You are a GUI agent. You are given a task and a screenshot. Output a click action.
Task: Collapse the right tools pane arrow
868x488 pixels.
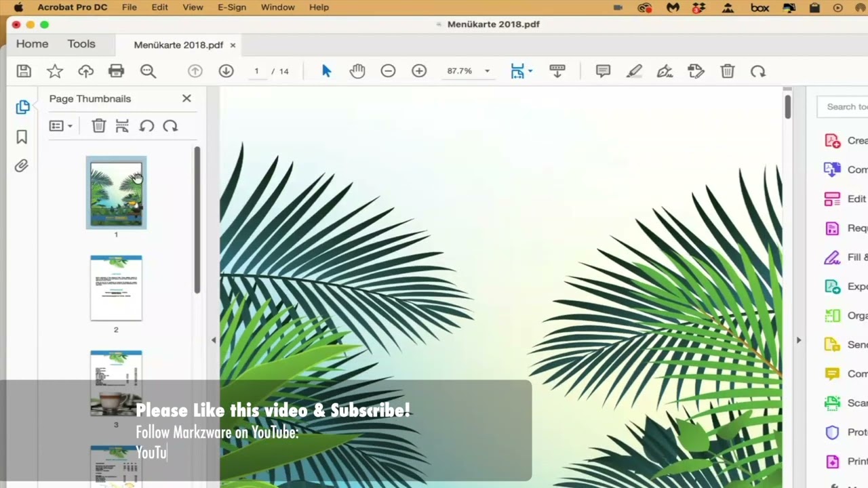click(798, 340)
